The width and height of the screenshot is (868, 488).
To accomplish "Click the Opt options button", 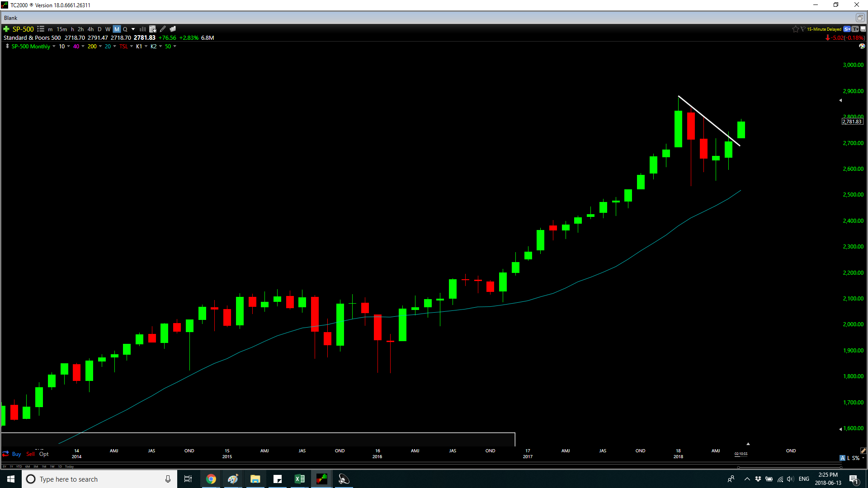I will pyautogui.click(x=44, y=454).
